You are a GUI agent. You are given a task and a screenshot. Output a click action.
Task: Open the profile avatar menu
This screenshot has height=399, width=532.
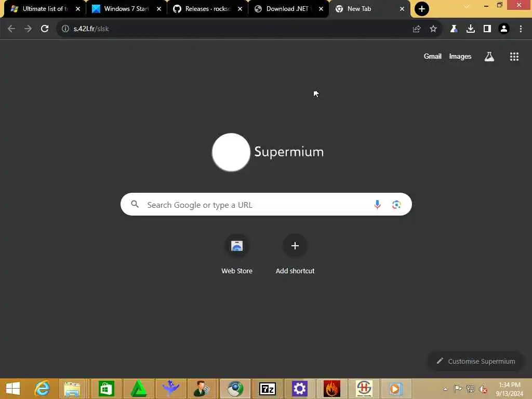(x=504, y=29)
